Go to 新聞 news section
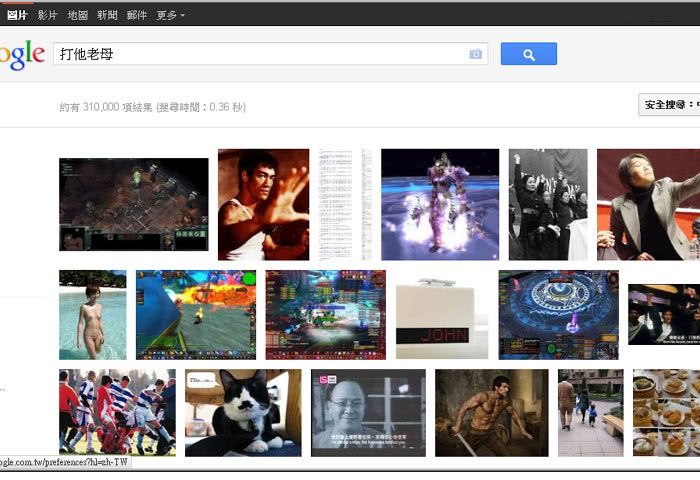Image resolution: width=700 pixels, height=480 pixels. [x=107, y=15]
